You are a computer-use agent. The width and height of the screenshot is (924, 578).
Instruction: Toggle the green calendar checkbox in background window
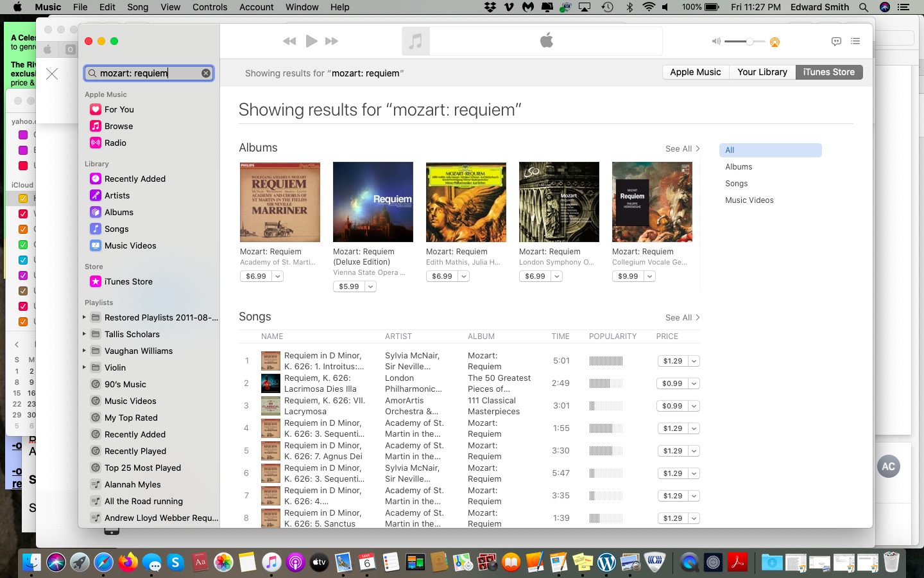pos(23,245)
